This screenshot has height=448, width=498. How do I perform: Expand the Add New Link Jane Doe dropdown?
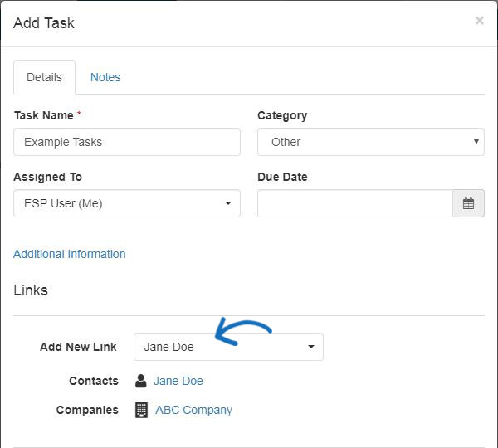tap(229, 347)
